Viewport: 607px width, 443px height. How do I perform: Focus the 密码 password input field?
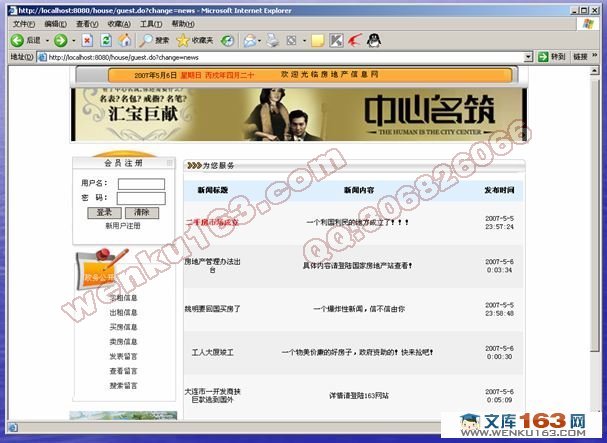(141, 198)
